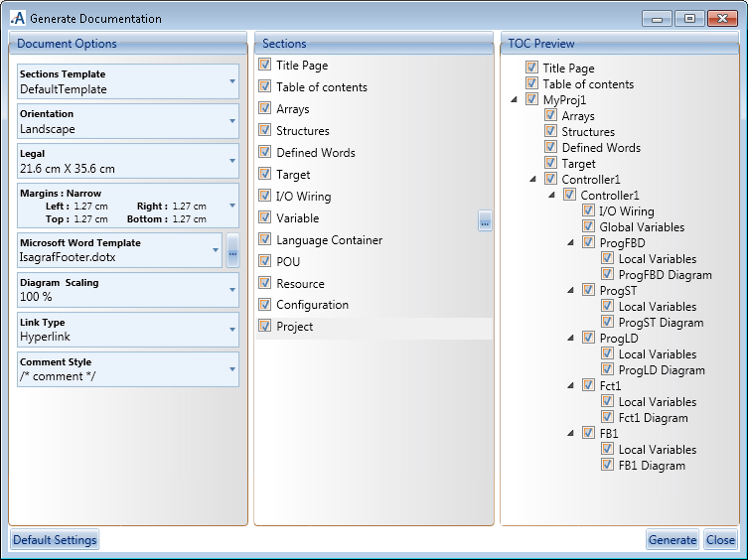Toggle Fct1 Diagram checkbox

607,417
